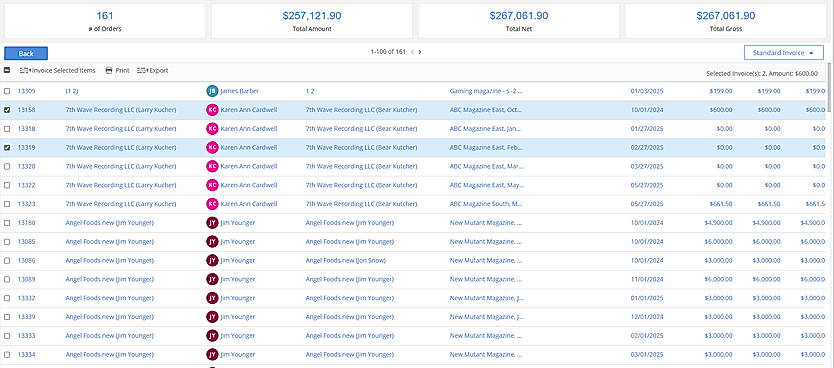Viewport: 834px width, 368px height.
Task: Click JY avatar in order 13339 row
Action: [x=212, y=316]
